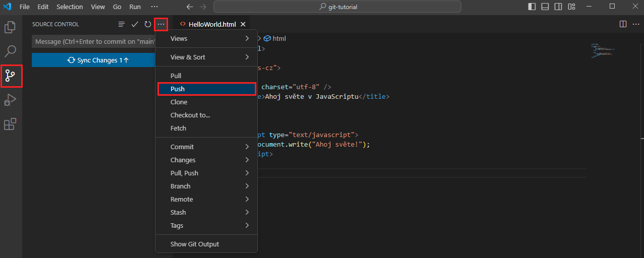Image resolution: width=644 pixels, height=258 pixels.
Task: Toggle Panel layout icon
Action: tap(545, 7)
